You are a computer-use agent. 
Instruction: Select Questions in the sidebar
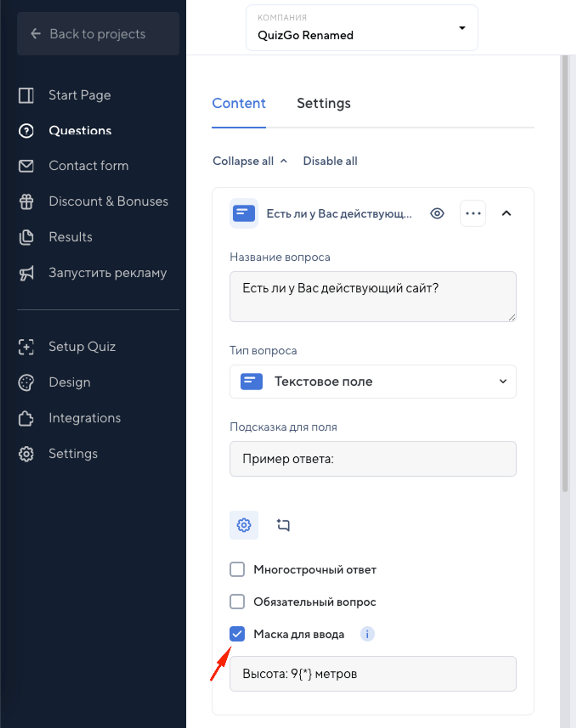[80, 131]
